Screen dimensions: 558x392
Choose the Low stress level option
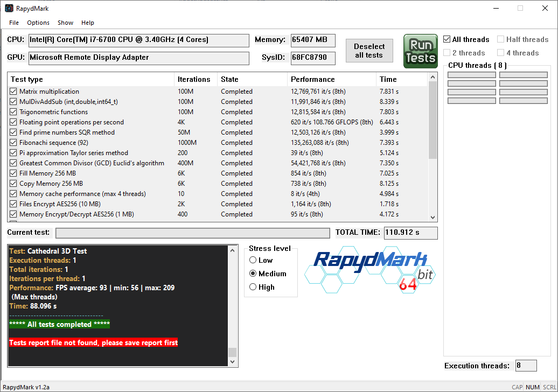(x=253, y=260)
